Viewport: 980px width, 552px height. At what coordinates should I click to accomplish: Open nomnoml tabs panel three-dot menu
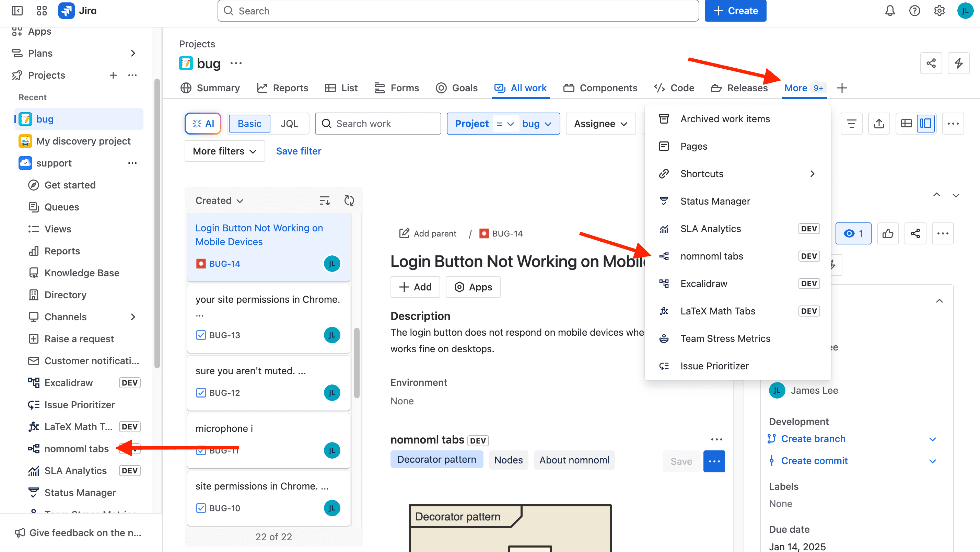pos(716,440)
